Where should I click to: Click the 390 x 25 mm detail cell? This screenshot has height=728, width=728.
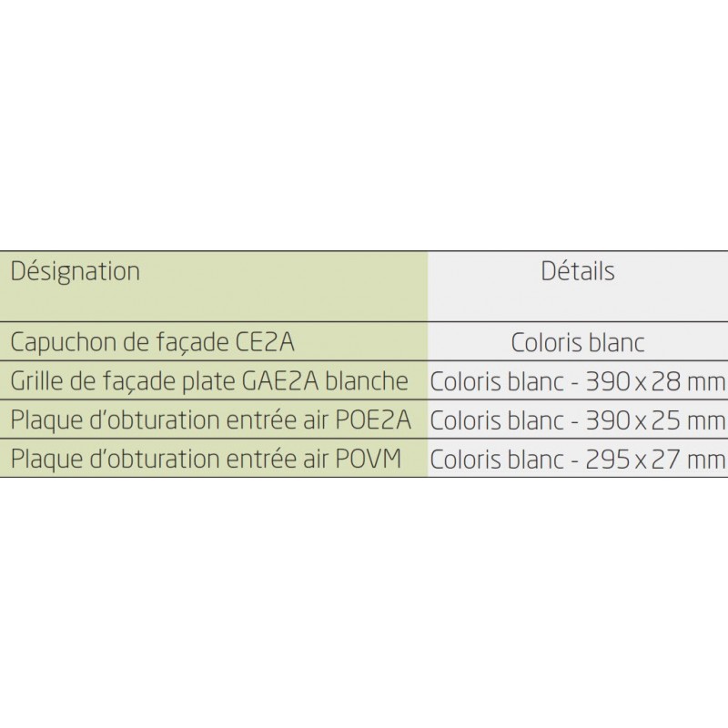click(x=578, y=420)
